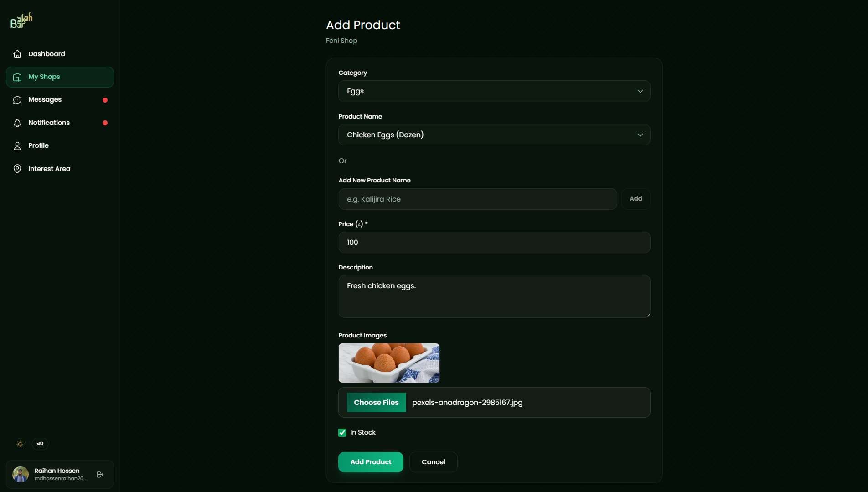This screenshot has height=492, width=868.
Task: Switch language with the Bangla toggle
Action: click(40, 444)
